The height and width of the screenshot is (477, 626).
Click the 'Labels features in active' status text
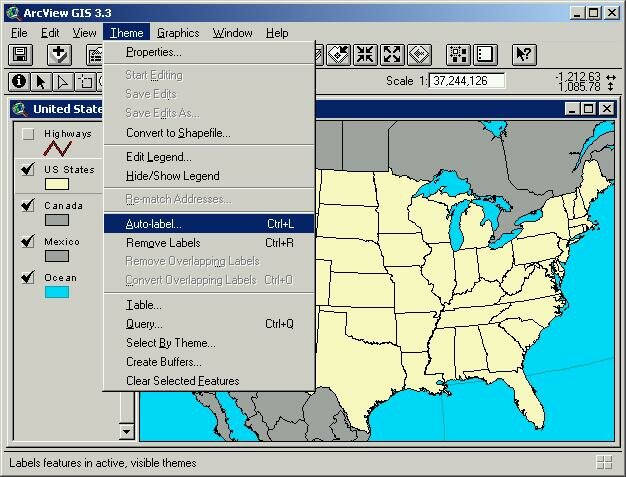click(x=103, y=463)
